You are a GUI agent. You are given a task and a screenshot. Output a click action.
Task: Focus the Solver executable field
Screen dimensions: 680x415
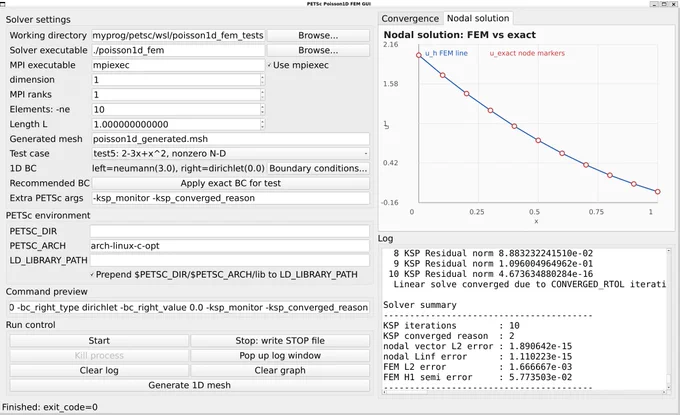click(178, 50)
